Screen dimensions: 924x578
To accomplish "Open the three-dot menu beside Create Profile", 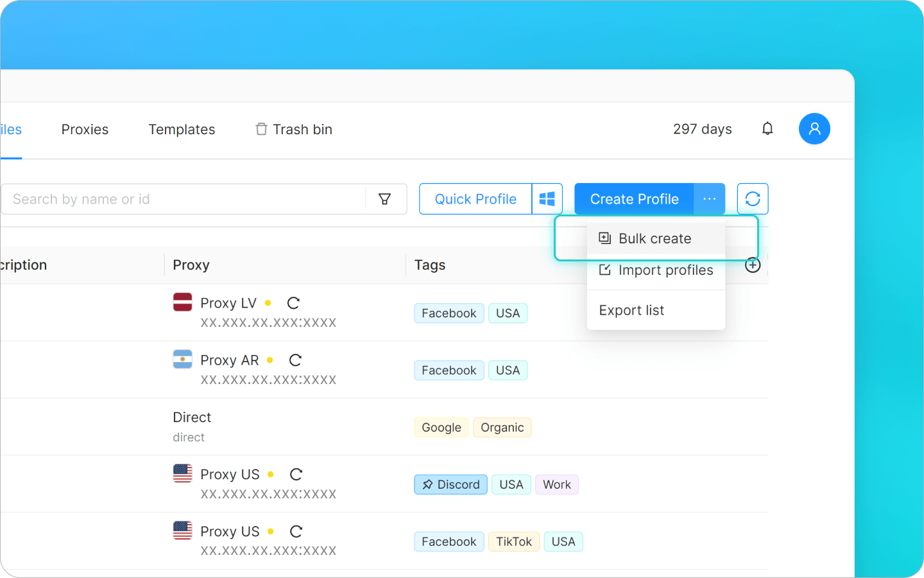I will point(709,198).
